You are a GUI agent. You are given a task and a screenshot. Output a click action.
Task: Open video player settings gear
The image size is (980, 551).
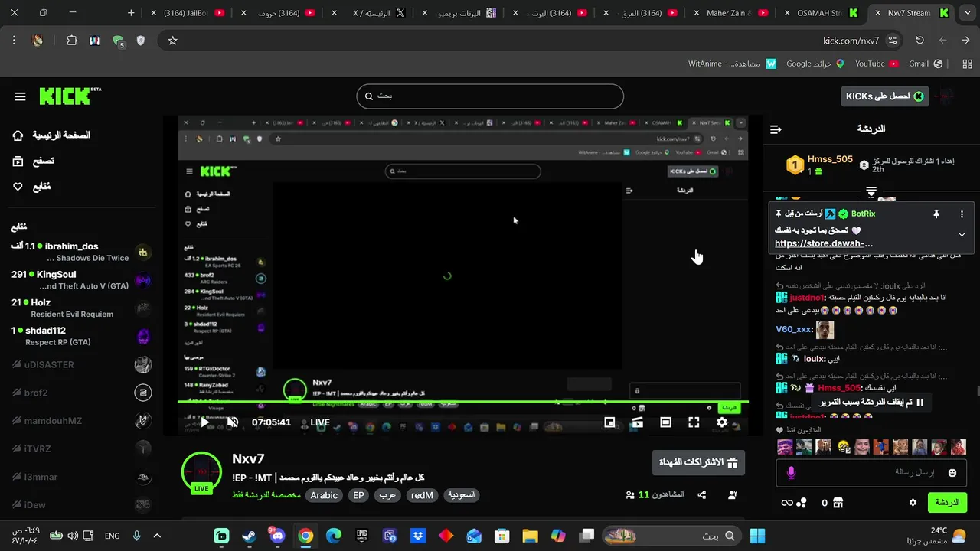[x=722, y=422]
